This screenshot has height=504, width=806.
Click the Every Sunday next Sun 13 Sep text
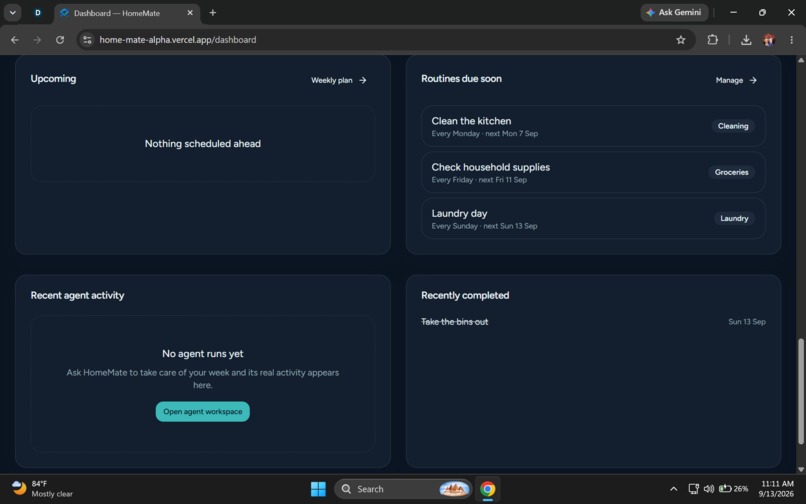coord(484,226)
